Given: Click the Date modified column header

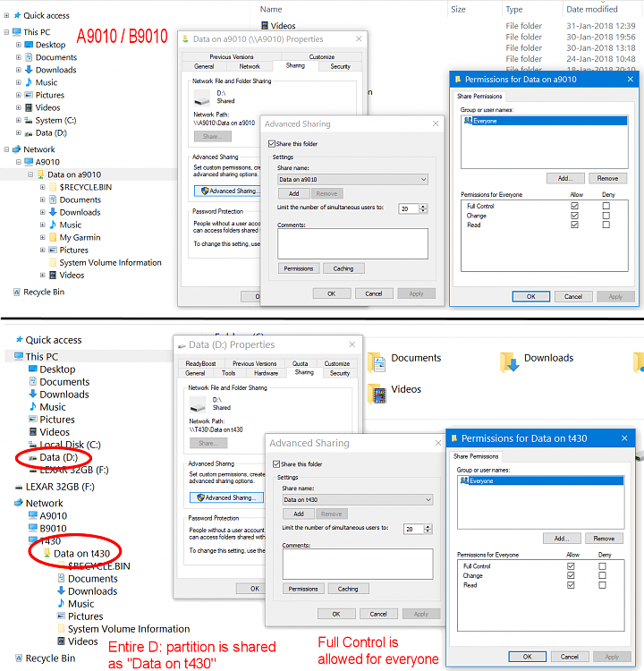Looking at the screenshot, I should click(592, 9).
